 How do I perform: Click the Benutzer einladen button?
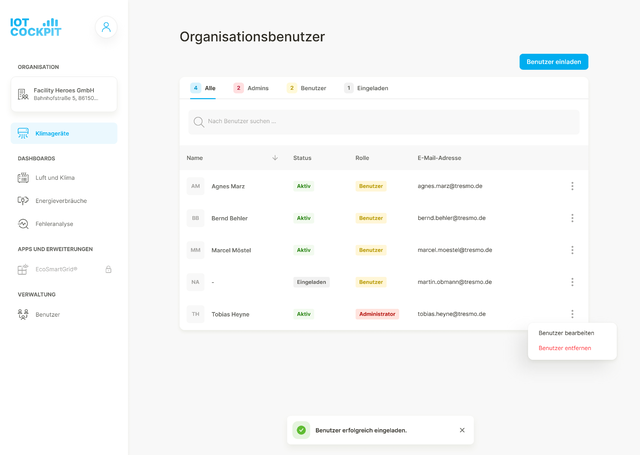click(554, 62)
